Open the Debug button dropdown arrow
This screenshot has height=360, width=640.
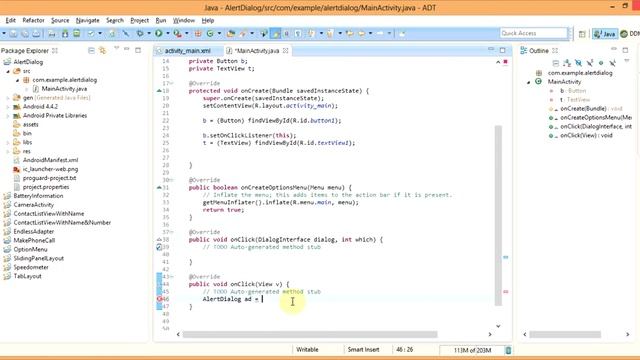(149, 33)
